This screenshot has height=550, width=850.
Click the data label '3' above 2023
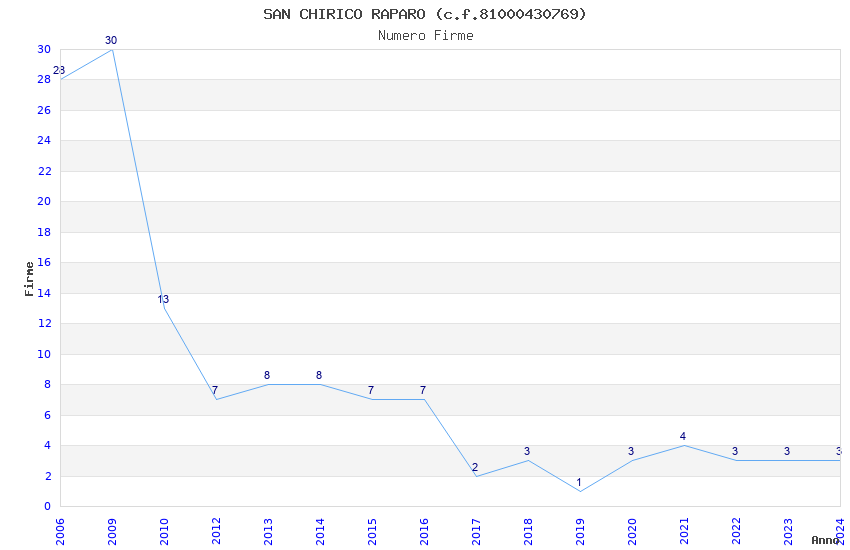[x=787, y=451]
